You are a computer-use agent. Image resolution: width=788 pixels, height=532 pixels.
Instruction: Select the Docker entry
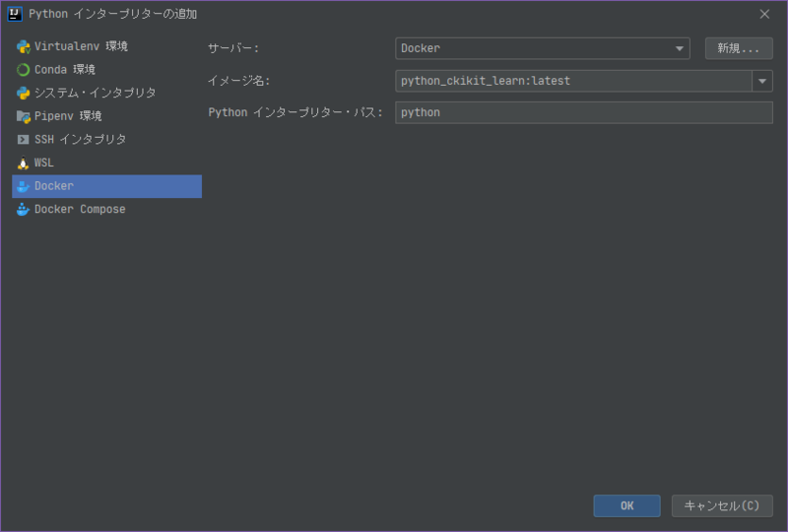pos(107,186)
